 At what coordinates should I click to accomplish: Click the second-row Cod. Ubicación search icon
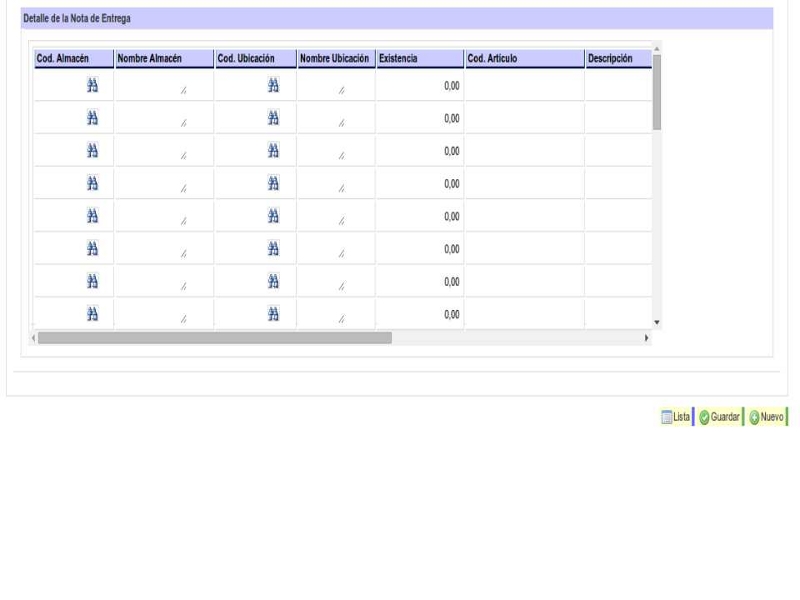[273, 118]
